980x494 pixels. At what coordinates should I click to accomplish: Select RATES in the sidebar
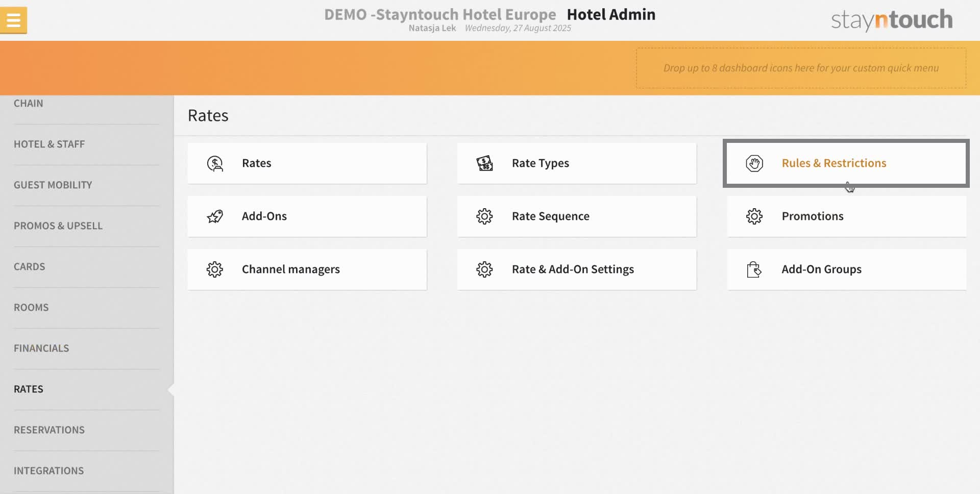(x=87, y=389)
